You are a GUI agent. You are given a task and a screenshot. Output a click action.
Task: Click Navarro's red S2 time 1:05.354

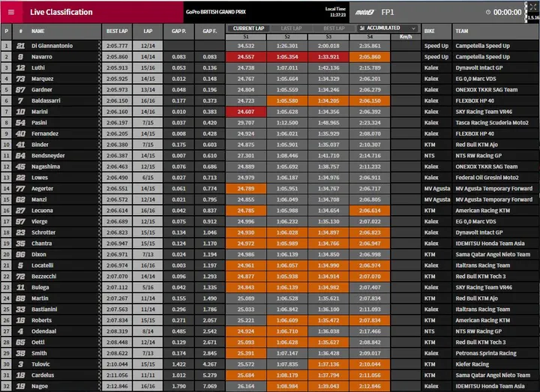pyautogui.click(x=287, y=57)
